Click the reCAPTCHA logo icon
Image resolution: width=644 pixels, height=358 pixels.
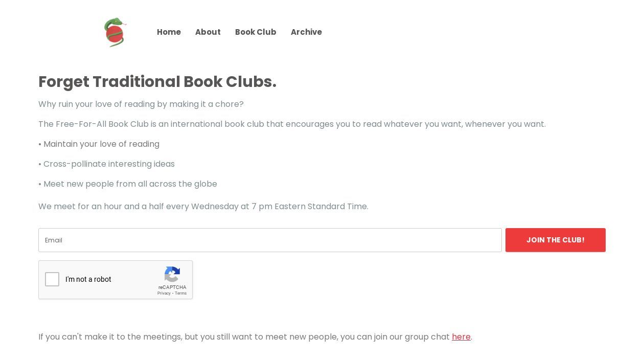point(172,275)
